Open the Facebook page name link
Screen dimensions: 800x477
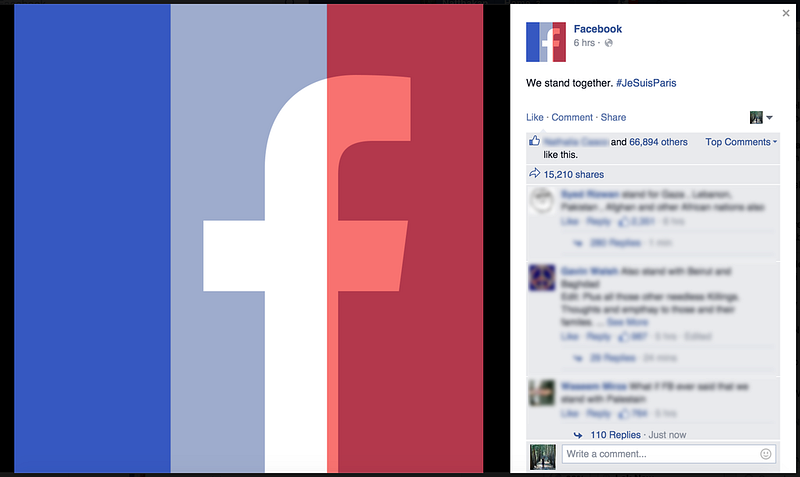click(597, 29)
